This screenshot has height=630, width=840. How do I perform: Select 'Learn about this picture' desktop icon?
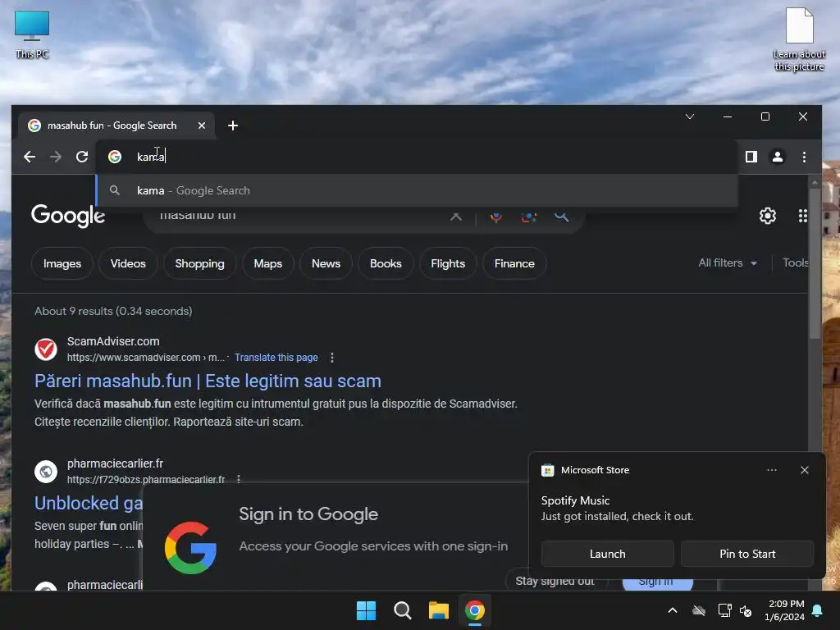click(799, 39)
